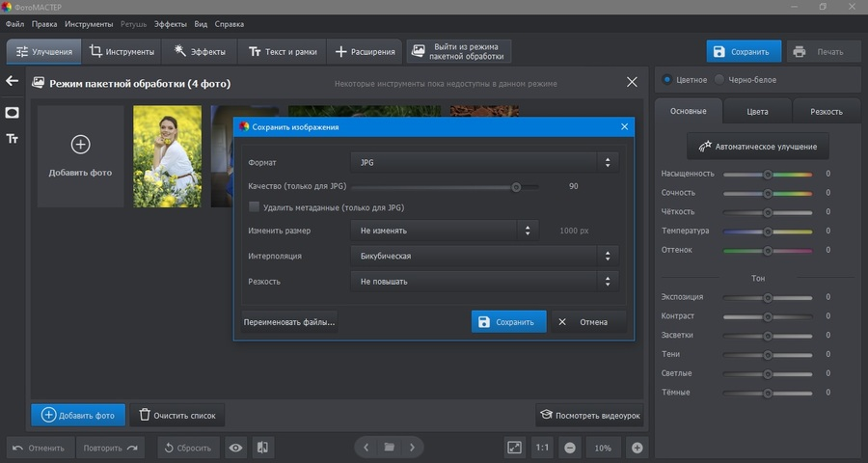
Task: Zoom in with the plus icon
Action: (637, 448)
